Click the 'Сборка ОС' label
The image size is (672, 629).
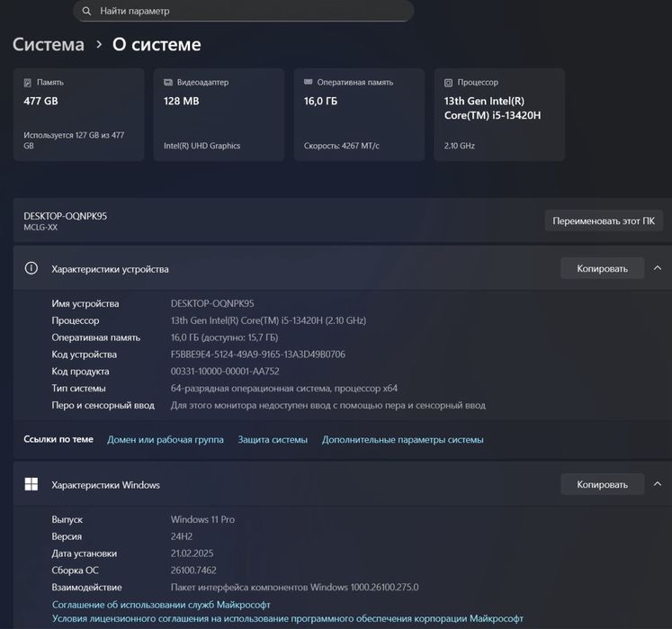tap(75, 571)
